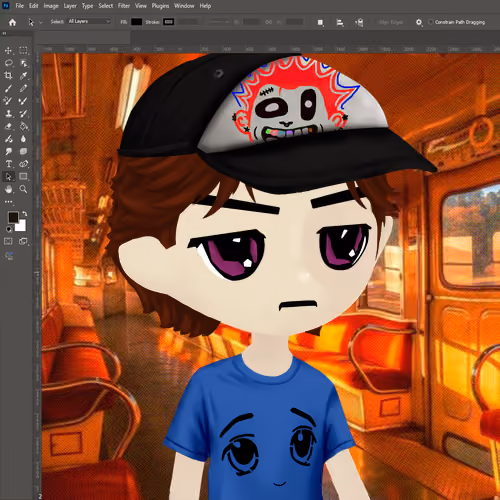Image resolution: width=500 pixels, height=500 pixels.
Task: Toggle Quick Mask mode
Action: (8, 241)
